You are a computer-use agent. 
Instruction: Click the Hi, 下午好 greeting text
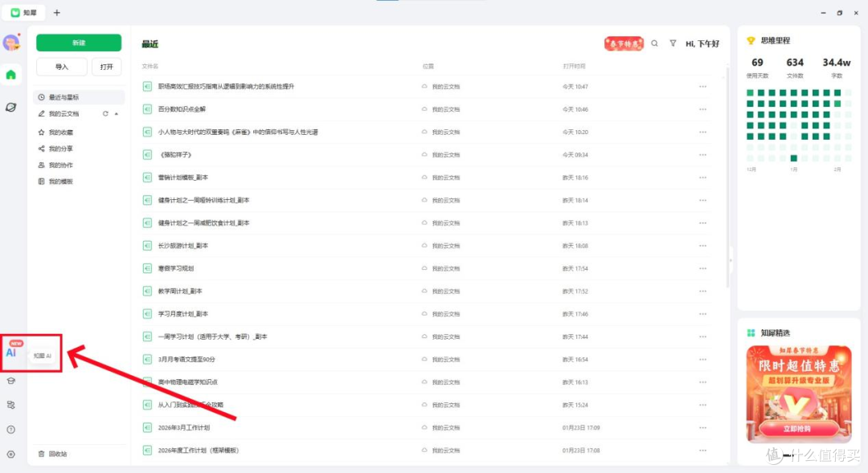702,43
